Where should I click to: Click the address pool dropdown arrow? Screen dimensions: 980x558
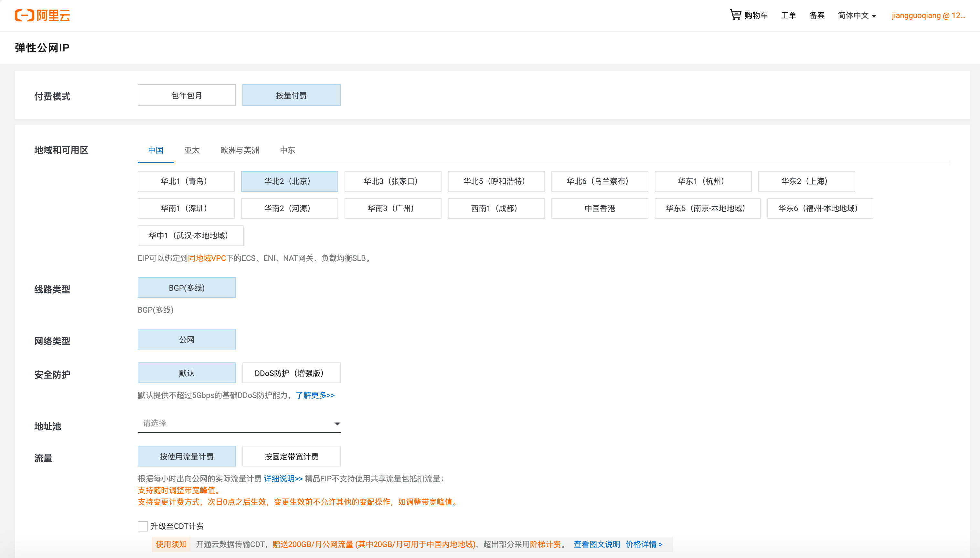tap(337, 424)
